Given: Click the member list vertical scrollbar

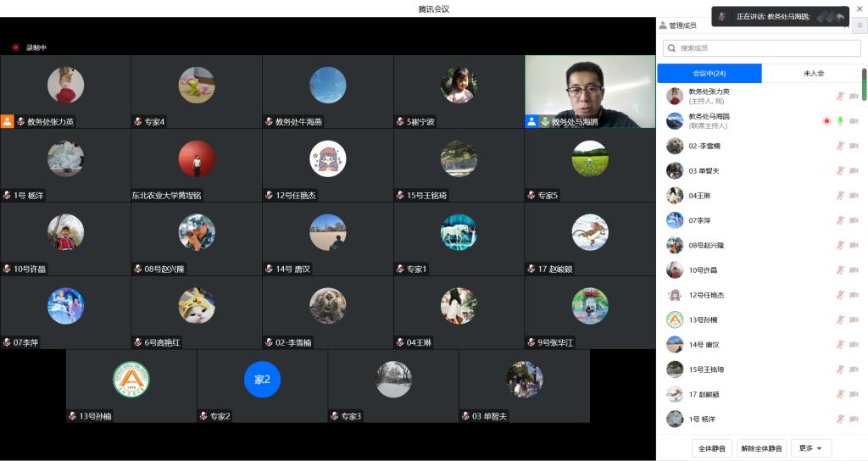Looking at the screenshot, I should pyautogui.click(x=864, y=85).
